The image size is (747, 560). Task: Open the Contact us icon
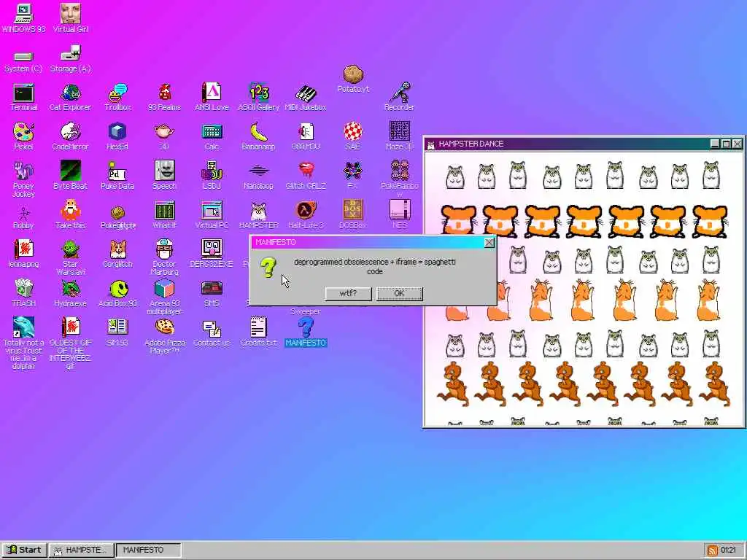click(212, 333)
